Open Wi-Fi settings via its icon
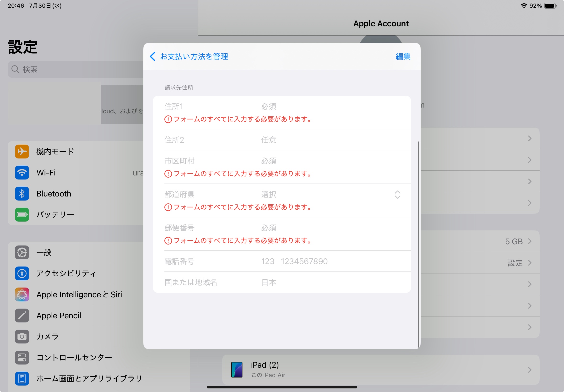Screen dimensions: 564x392 22,173
